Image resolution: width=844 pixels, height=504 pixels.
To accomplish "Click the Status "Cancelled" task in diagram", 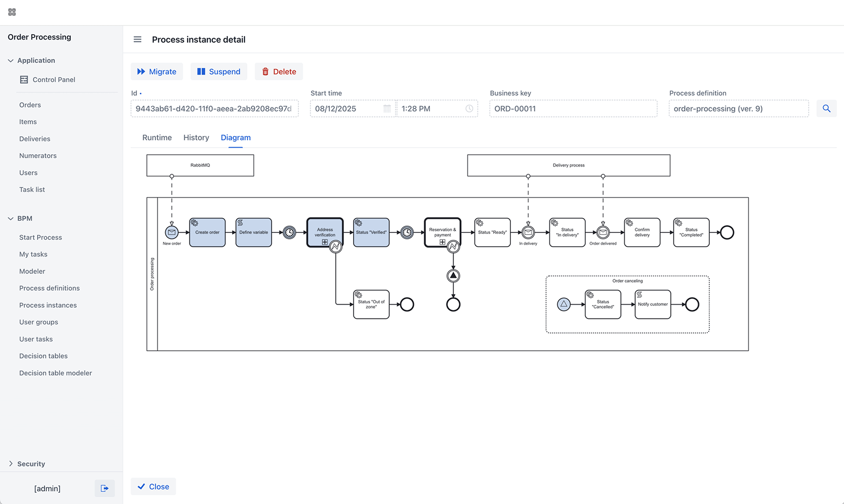I will tap(603, 304).
